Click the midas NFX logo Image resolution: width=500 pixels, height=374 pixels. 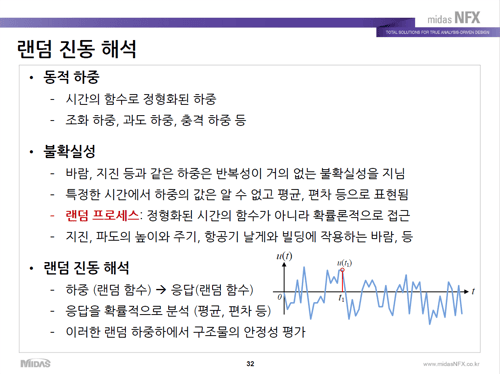(454, 18)
